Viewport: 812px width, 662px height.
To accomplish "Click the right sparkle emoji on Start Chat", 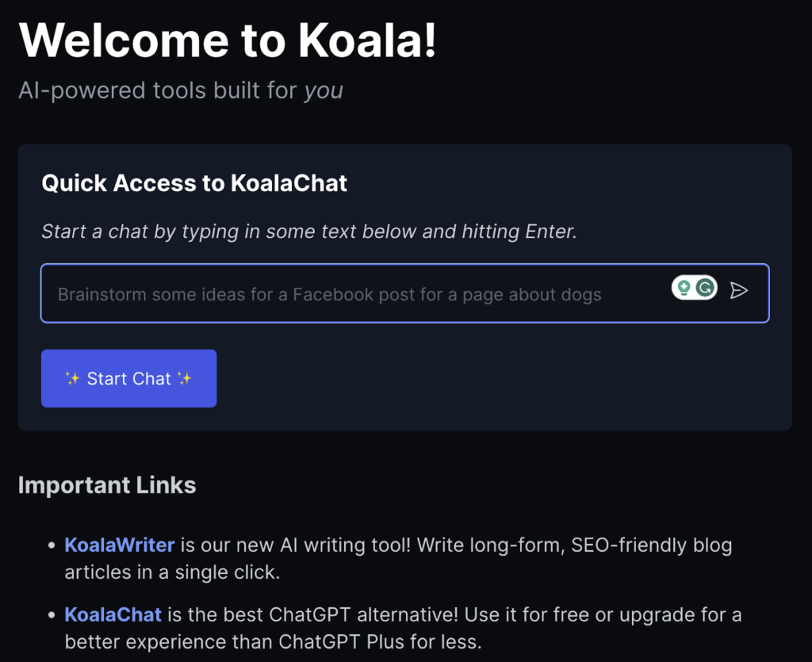I will pos(184,378).
